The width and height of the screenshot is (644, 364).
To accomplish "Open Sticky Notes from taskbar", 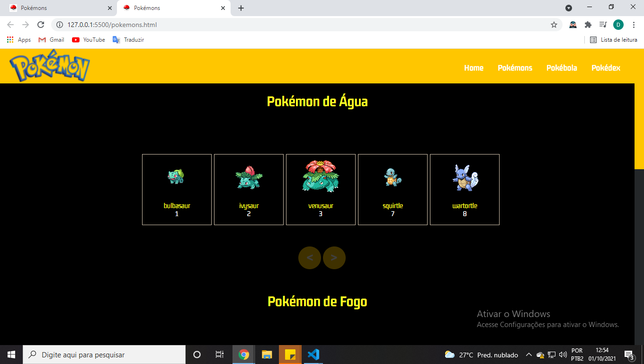I will 290,355.
